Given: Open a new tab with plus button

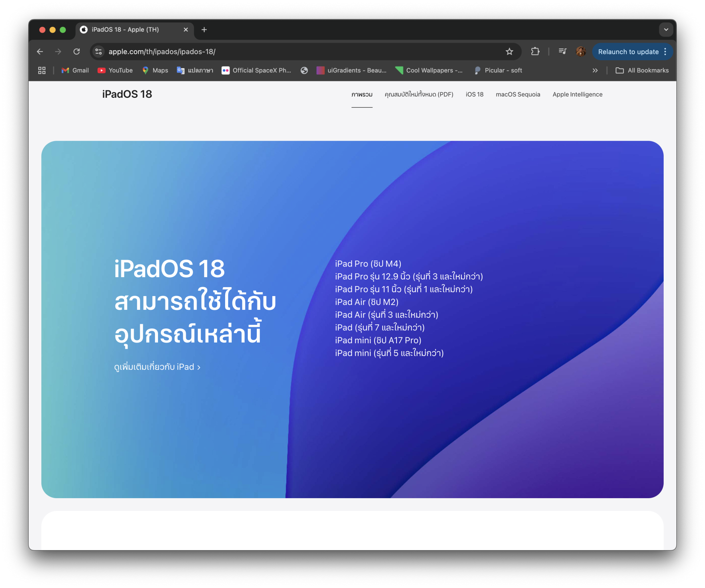Looking at the screenshot, I should [204, 30].
